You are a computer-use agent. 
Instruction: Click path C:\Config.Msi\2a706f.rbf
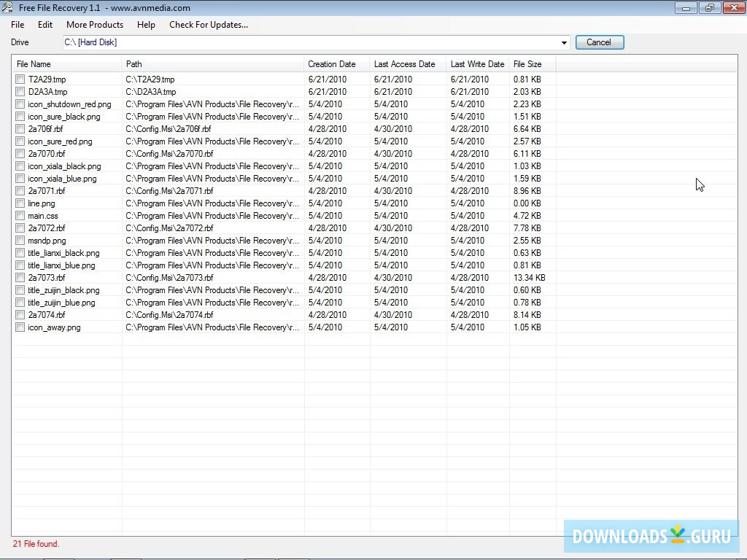169,129
